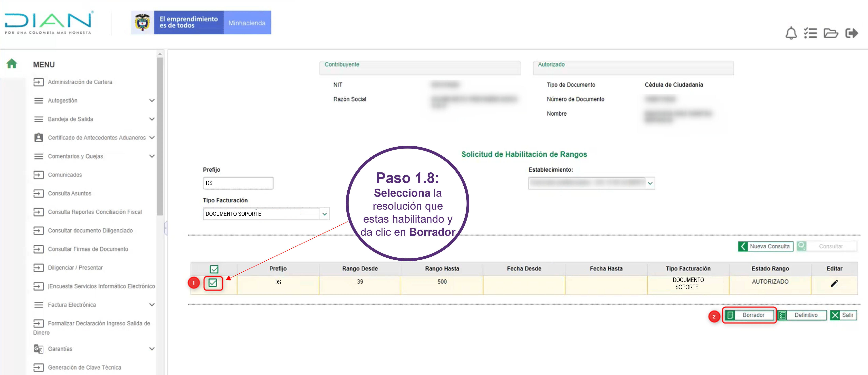
Task: Open Consulta Asuntos menu item
Action: click(69, 193)
